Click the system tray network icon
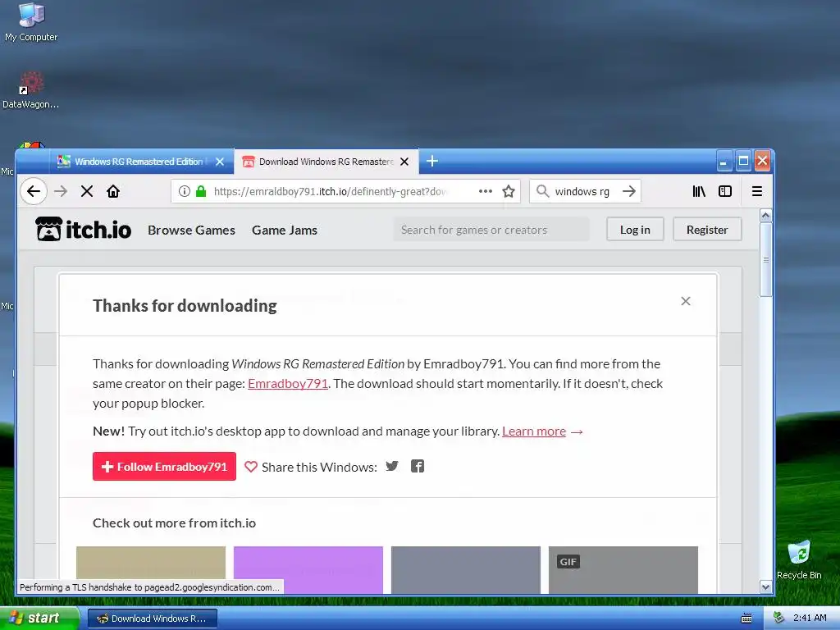The image size is (840, 630). pos(779,619)
